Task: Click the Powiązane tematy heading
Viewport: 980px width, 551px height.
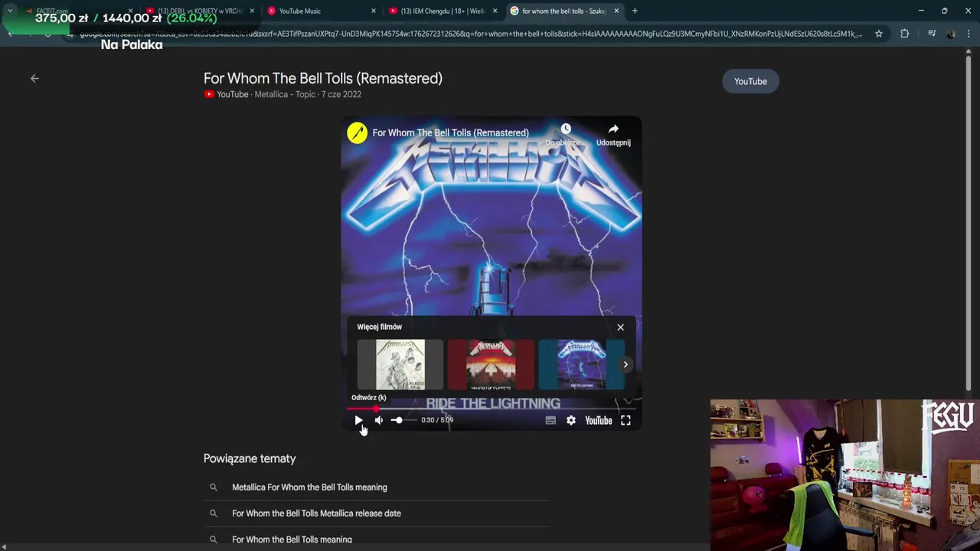Action: click(250, 458)
